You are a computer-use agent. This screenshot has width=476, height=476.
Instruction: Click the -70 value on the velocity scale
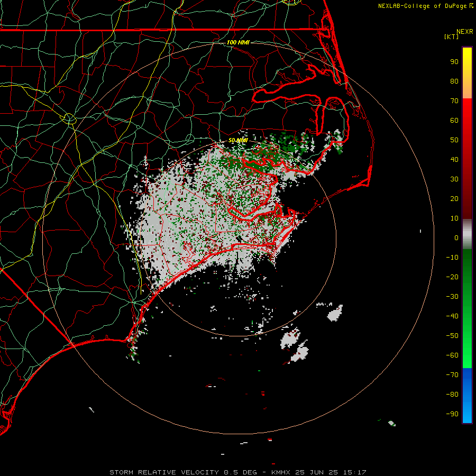(x=452, y=375)
